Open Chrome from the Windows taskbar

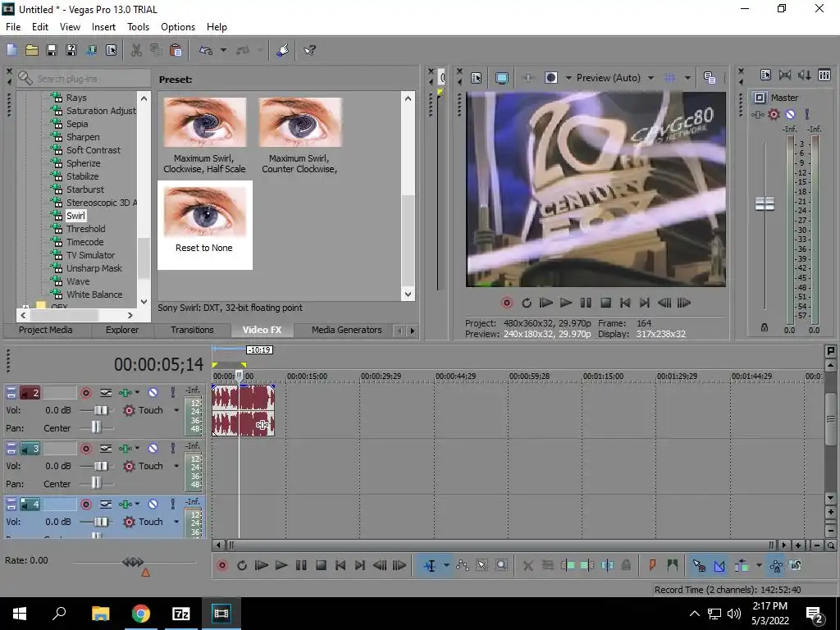pyautogui.click(x=141, y=613)
